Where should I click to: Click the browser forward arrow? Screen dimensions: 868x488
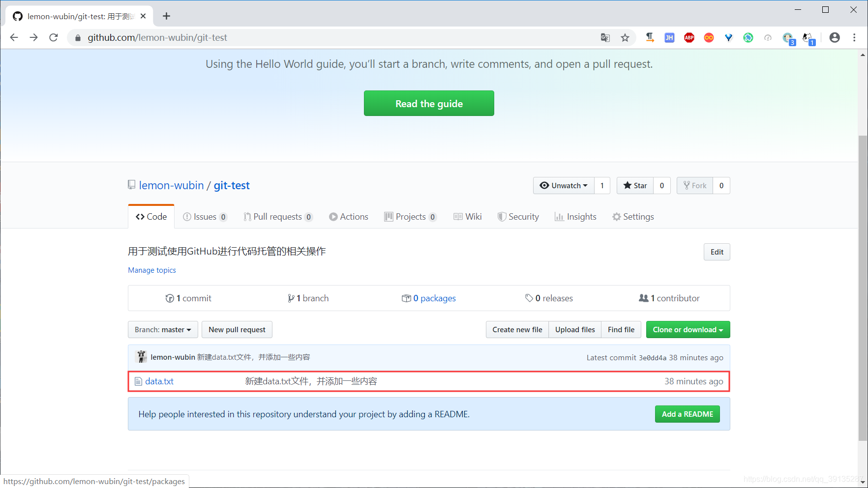[33, 37]
